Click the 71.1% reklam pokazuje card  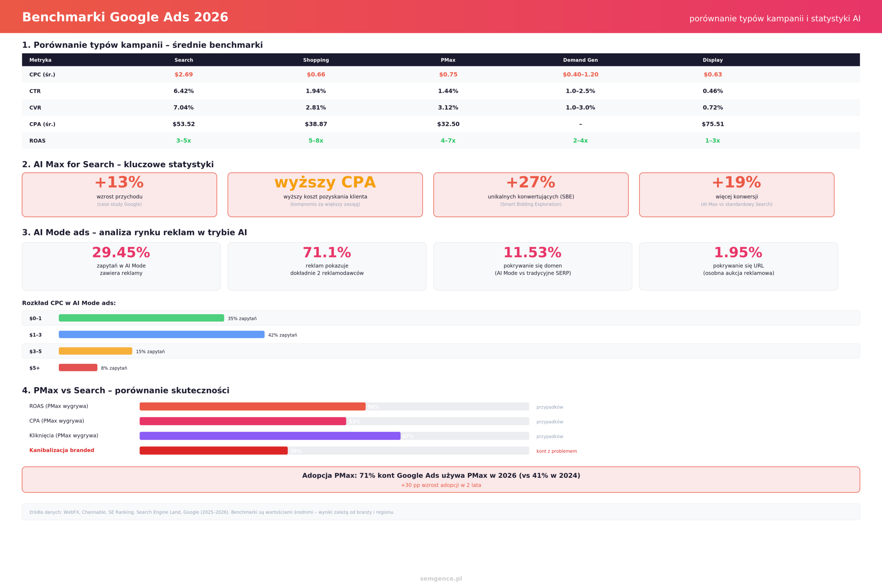327,266
